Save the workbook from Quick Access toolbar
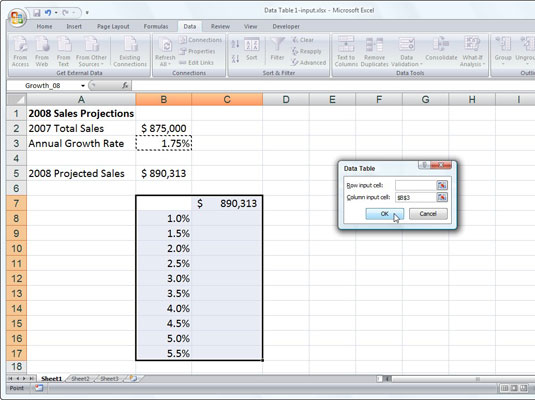The image size is (535, 400). (x=37, y=13)
